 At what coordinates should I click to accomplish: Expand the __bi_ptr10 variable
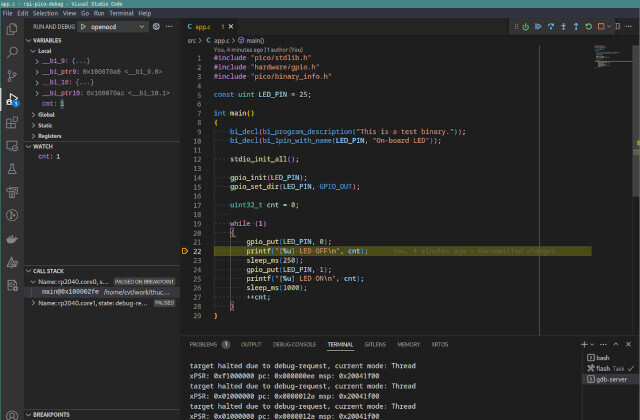[37, 93]
